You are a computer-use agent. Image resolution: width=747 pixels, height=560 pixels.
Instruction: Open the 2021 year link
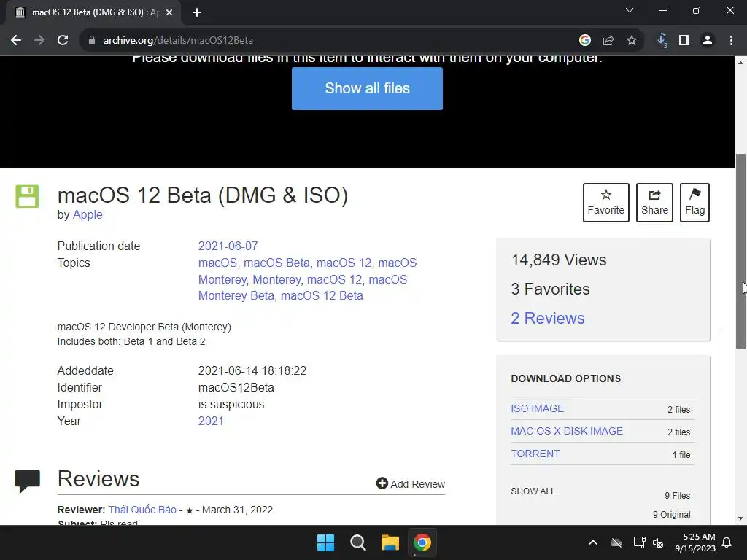211,421
